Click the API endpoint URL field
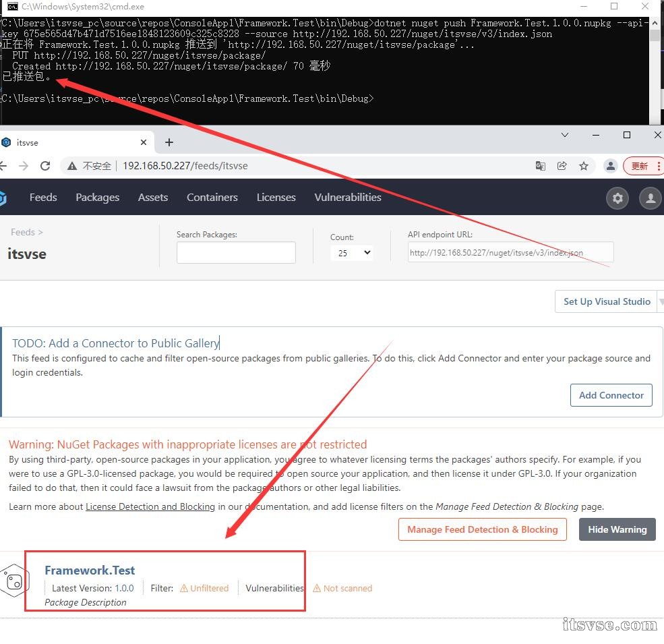Image resolution: width=664 pixels, height=644 pixels. [x=511, y=252]
